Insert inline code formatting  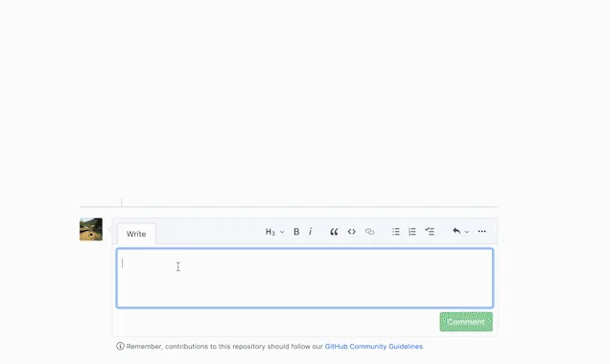[352, 232]
